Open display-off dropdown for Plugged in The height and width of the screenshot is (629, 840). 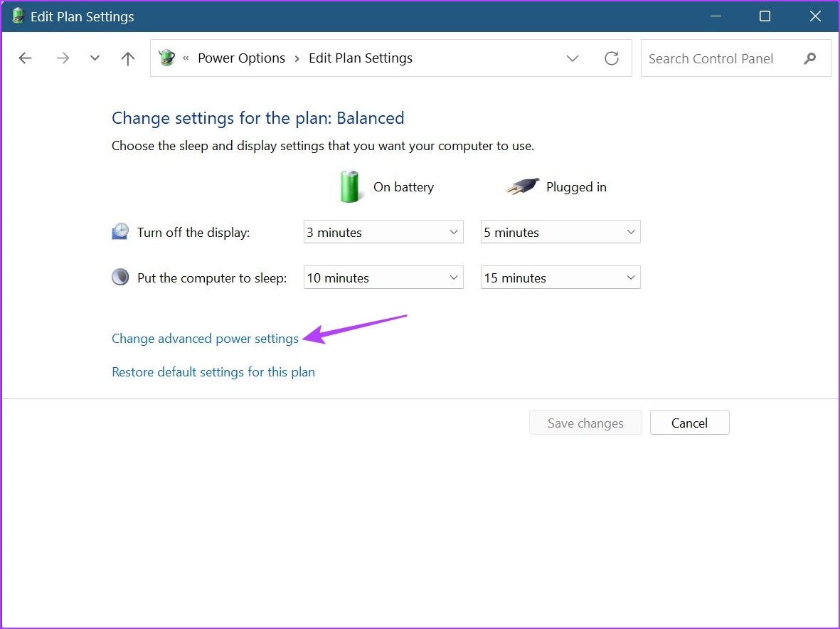point(560,232)
